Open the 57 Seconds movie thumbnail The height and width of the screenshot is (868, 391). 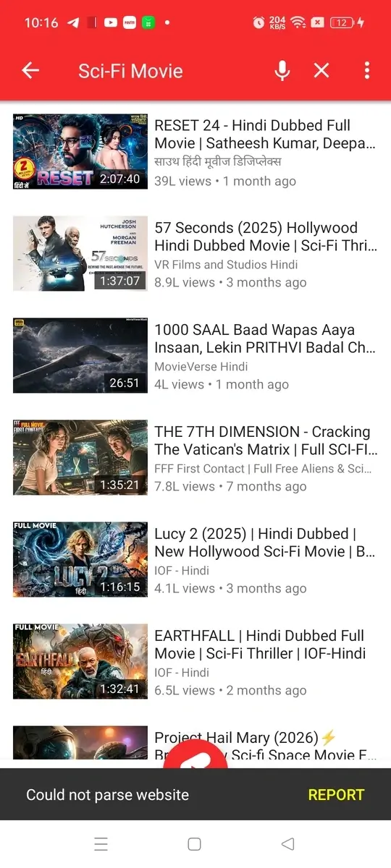coord(80,253)
